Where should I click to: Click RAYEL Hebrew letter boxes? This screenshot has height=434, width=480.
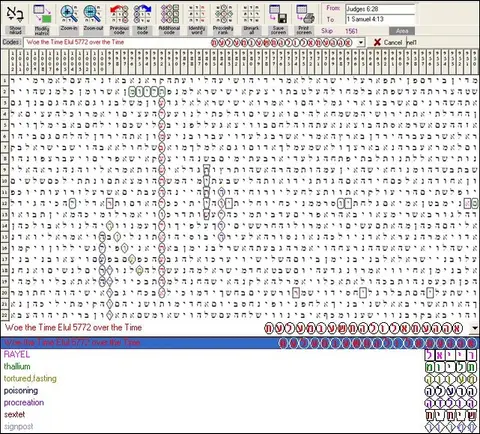click(451, 355)
